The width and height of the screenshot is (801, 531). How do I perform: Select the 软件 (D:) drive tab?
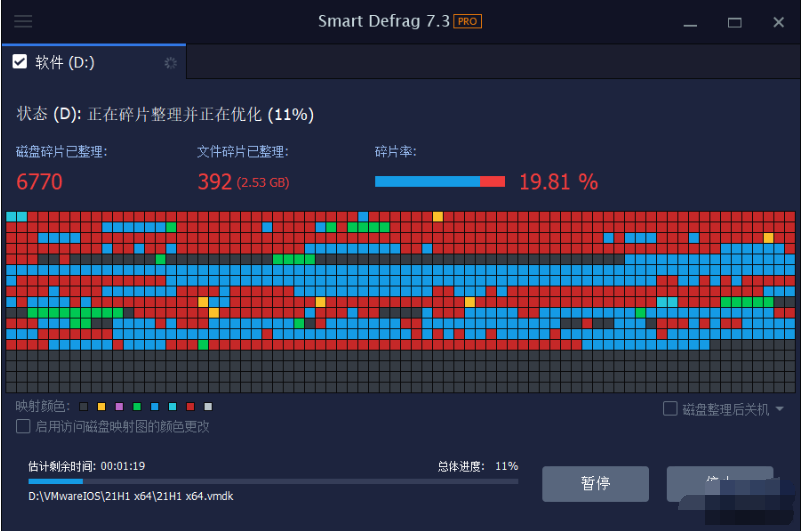[94, 62]
